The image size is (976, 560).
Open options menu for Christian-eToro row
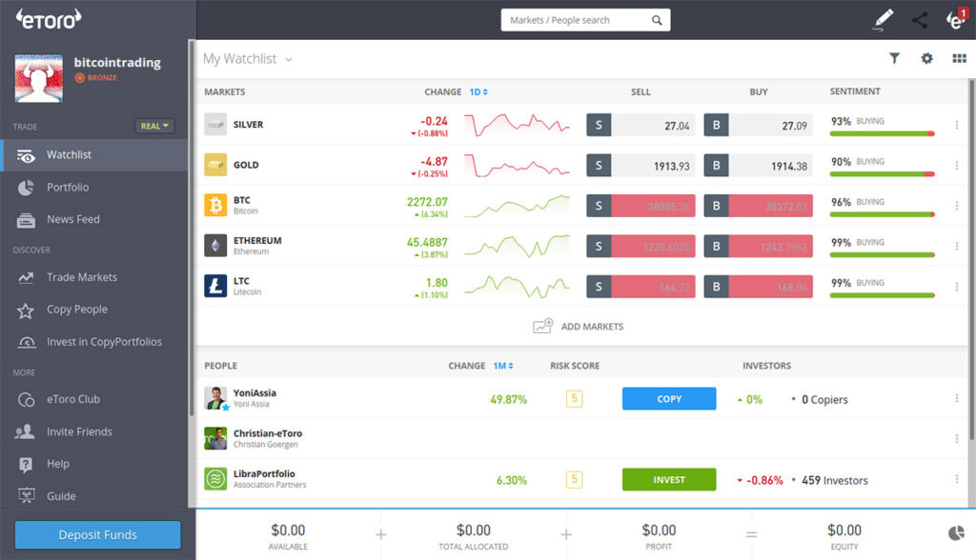tap(957, 439)
